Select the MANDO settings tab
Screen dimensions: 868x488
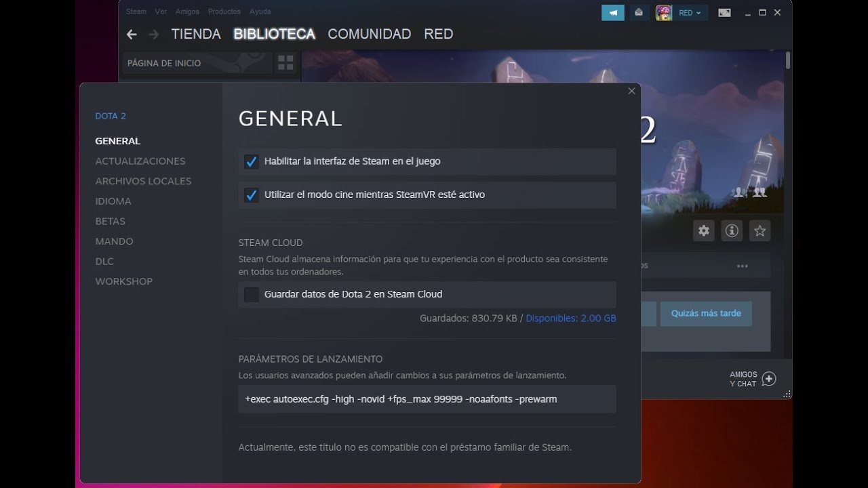click(x=114, y=241)
